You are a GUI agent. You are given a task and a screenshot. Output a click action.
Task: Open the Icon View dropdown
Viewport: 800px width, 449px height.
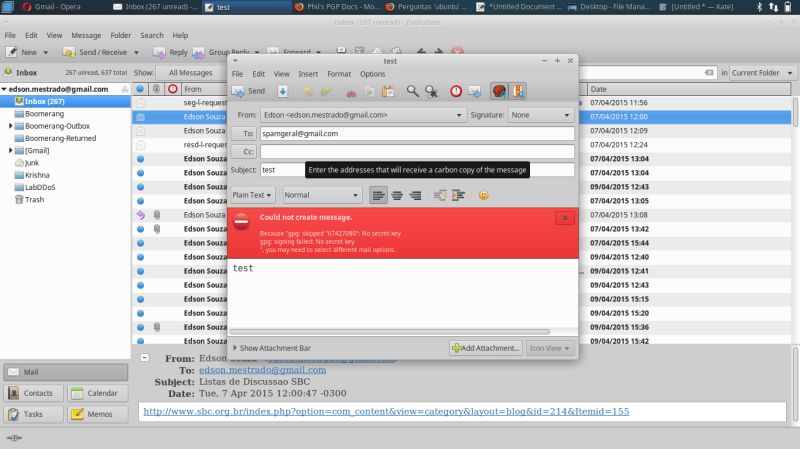pyautogui.click(x=549, y=348)
